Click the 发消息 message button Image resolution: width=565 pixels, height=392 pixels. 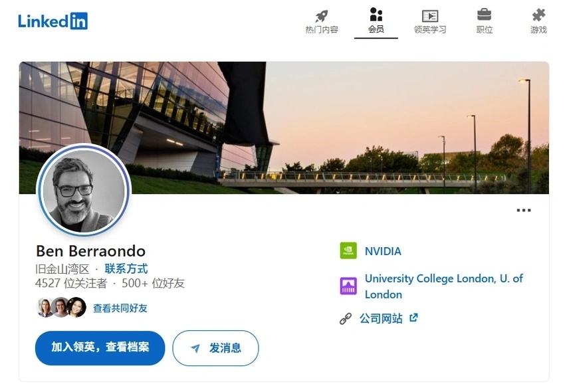tap(215, 348)
